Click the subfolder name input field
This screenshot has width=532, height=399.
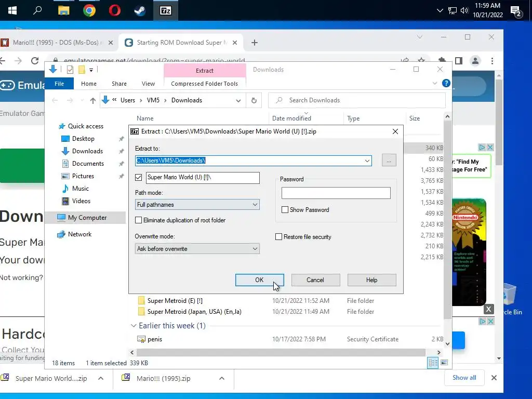(x=203, y=178)
